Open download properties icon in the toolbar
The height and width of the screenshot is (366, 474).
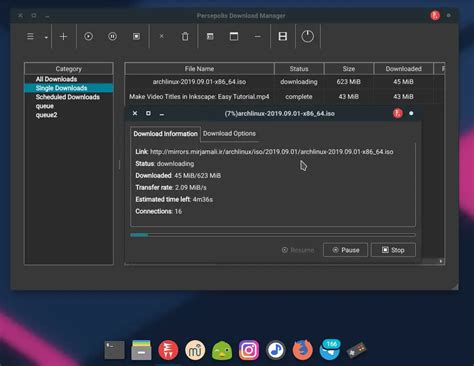(x=210, y=36)
